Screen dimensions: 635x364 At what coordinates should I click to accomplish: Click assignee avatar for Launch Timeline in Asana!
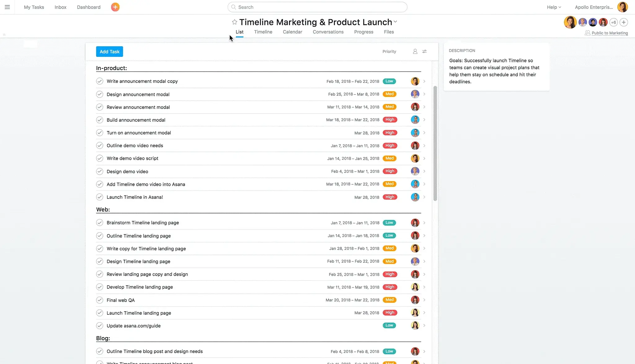[415, 197]
